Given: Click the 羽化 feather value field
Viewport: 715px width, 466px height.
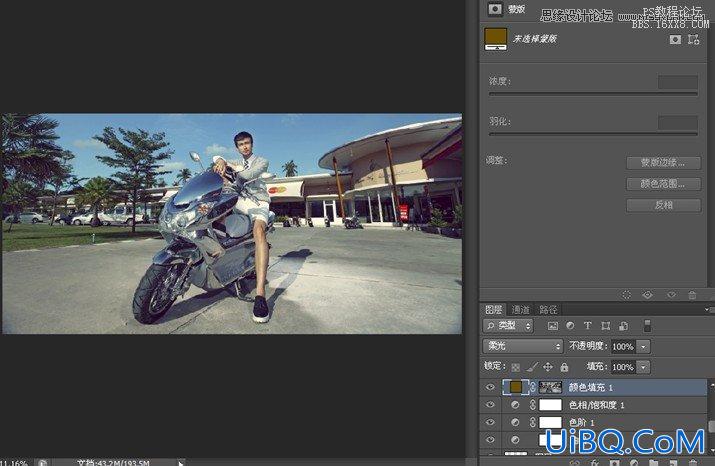Looking at the screenshot, I should coord(678,122).
